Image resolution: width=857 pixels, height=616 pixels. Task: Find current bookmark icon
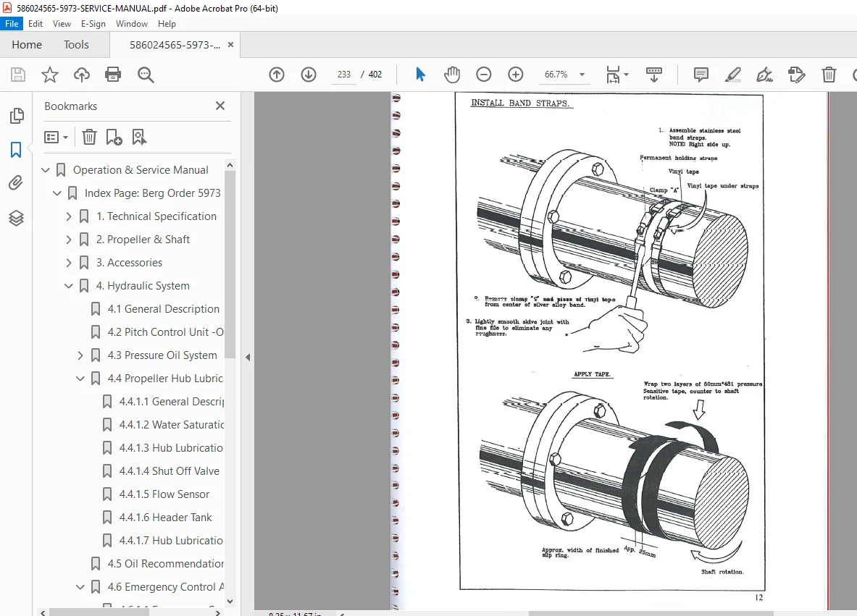pos(139,137)
